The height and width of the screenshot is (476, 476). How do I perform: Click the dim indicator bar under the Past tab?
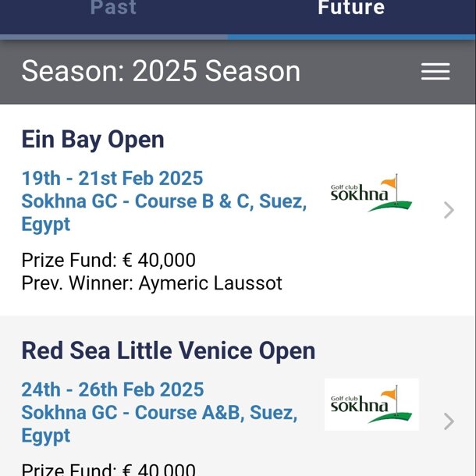pos(114,37)
